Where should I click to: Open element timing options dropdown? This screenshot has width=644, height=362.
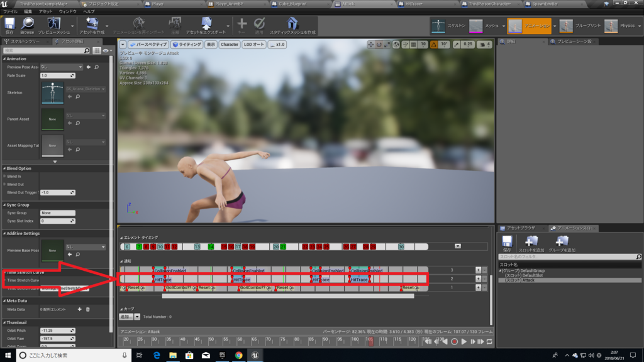coord(458,246)
